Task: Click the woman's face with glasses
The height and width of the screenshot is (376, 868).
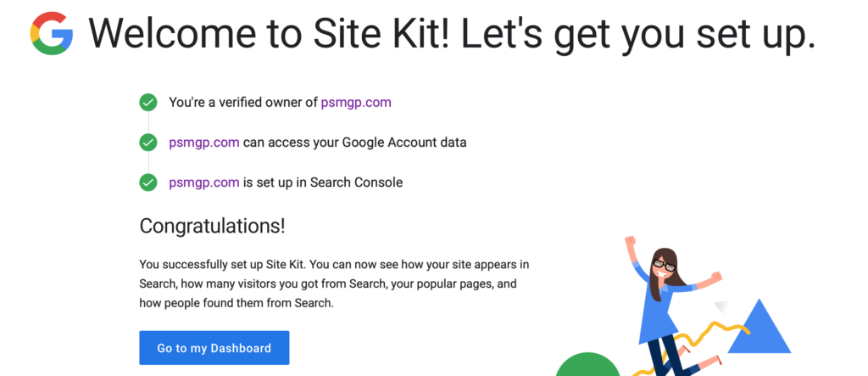Action: click(x=663, y=267)
